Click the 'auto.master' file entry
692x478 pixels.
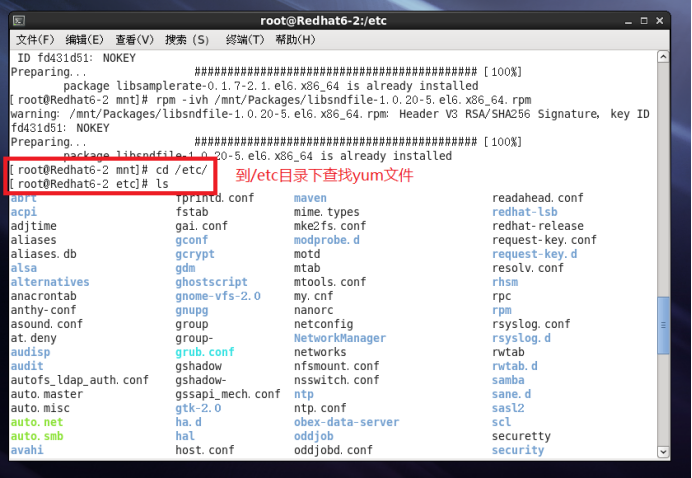tap(47, 394)
